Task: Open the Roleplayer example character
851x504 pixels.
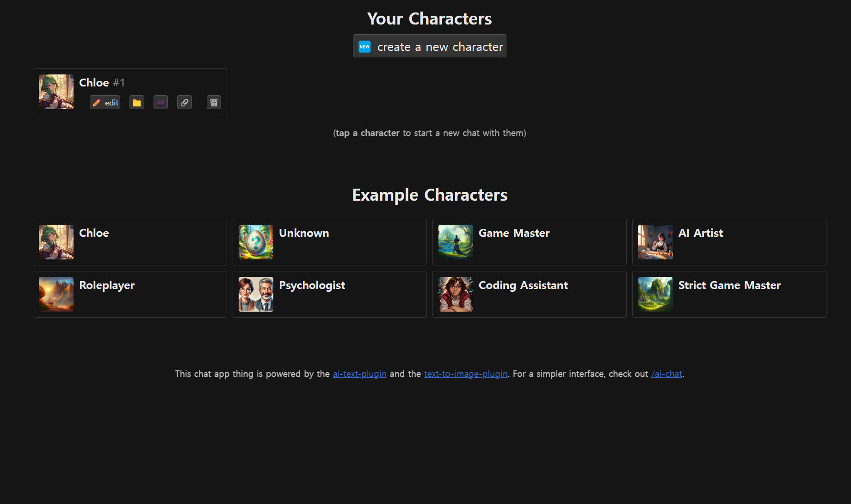Action: coord(130,294)
